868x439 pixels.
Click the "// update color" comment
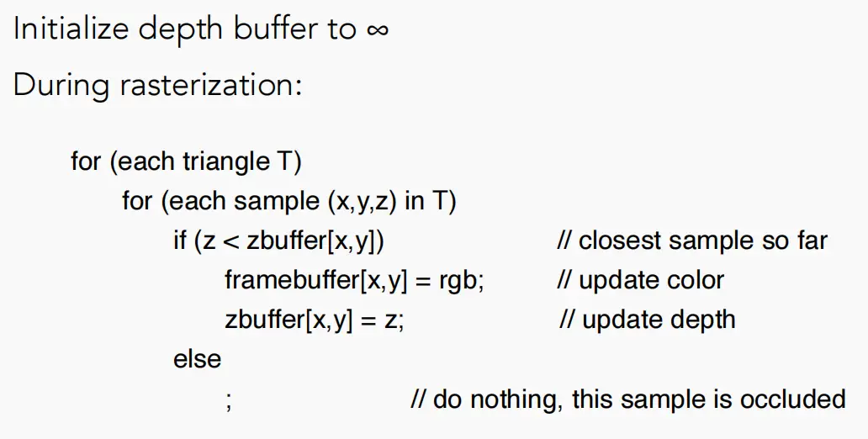click(640, 281)
